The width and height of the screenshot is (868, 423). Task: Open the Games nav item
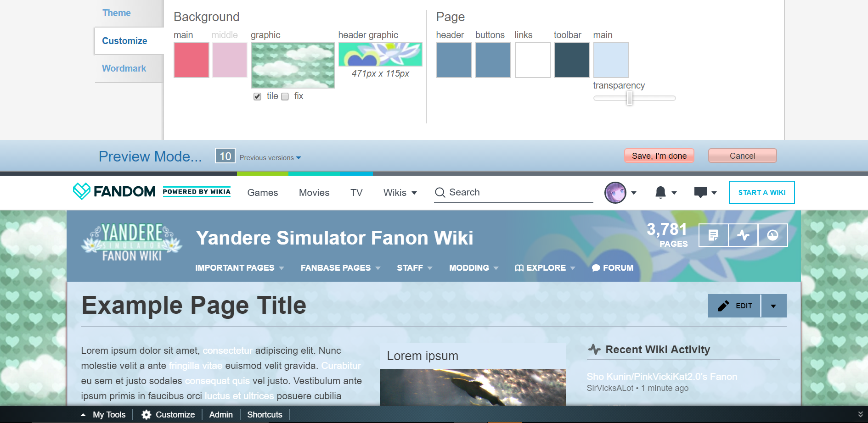[x=263, y=193]
